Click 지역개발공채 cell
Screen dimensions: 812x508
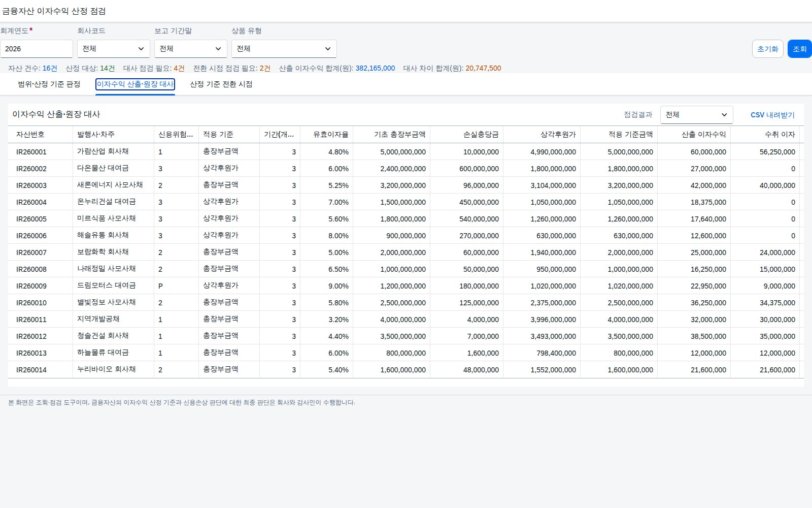pyautogui.click(x=114, y=320)
